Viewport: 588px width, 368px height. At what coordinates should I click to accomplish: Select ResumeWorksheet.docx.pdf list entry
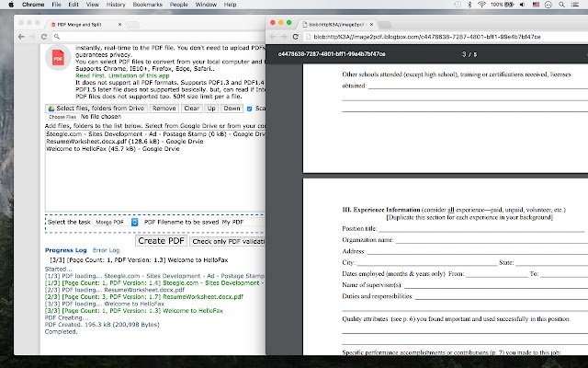pyautogui.click(x=125, y=142)
